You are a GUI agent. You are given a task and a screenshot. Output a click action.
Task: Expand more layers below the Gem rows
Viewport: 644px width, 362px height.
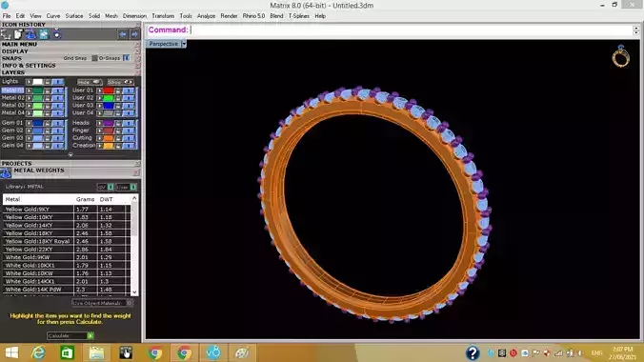[70, 155]
